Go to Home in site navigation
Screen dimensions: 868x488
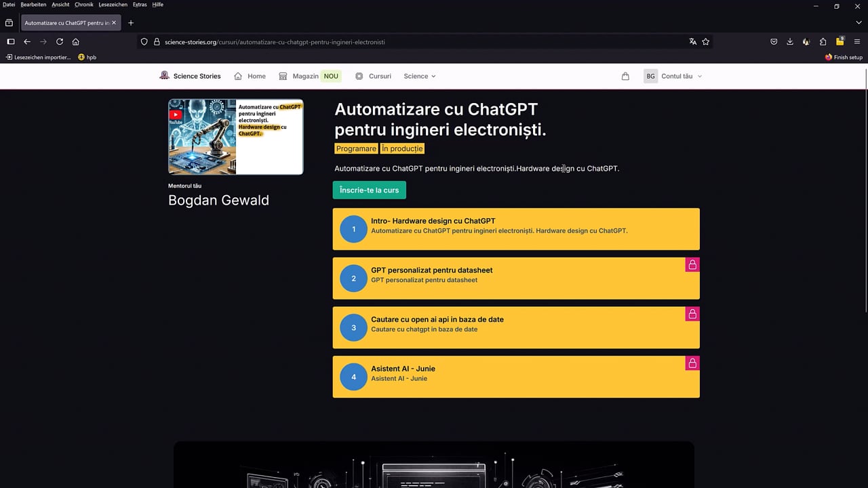(250, 76)
